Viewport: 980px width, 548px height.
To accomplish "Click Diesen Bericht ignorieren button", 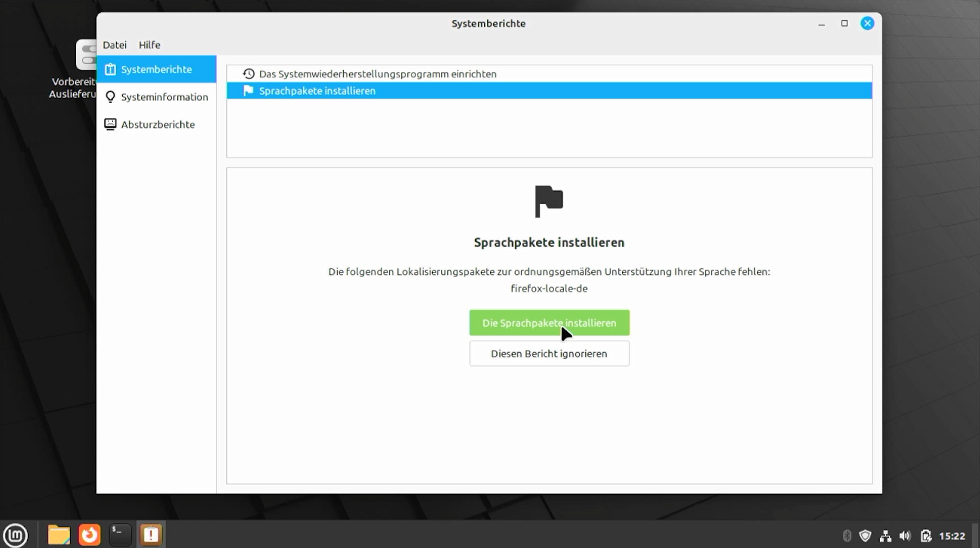I will (549, 354).
